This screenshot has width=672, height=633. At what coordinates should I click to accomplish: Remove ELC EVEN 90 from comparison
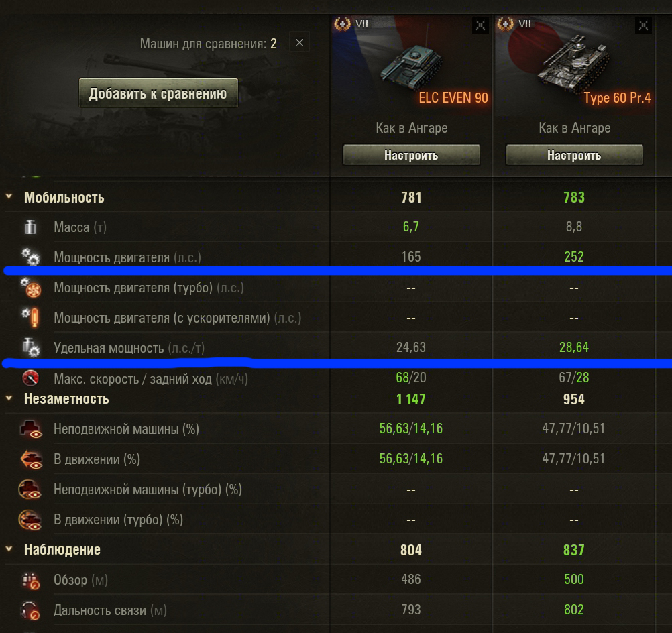click(480, 25)
